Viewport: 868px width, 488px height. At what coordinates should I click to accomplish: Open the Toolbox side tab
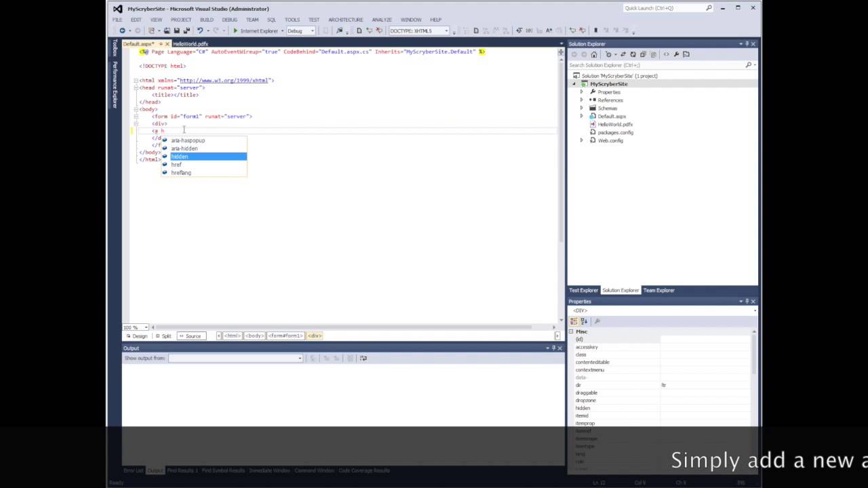115,47
